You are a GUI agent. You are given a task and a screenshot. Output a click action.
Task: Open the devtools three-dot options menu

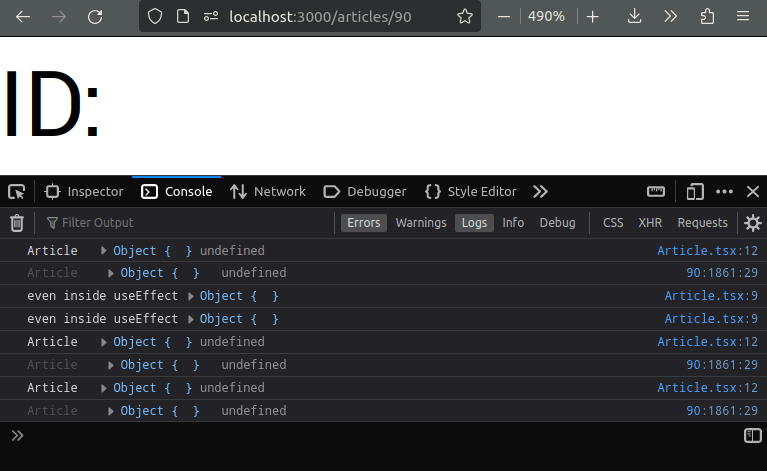[x=724, y=192]
